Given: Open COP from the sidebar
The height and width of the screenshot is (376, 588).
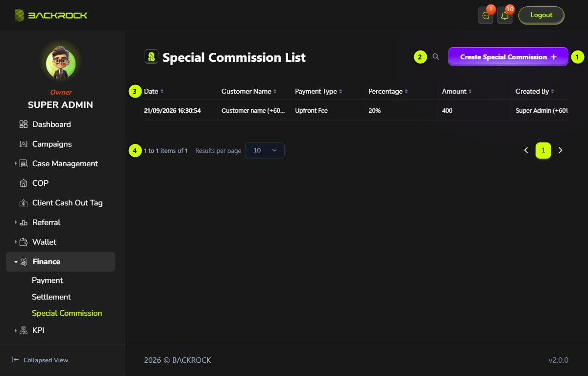Looking at the screenshot, I should coord(40,183).
